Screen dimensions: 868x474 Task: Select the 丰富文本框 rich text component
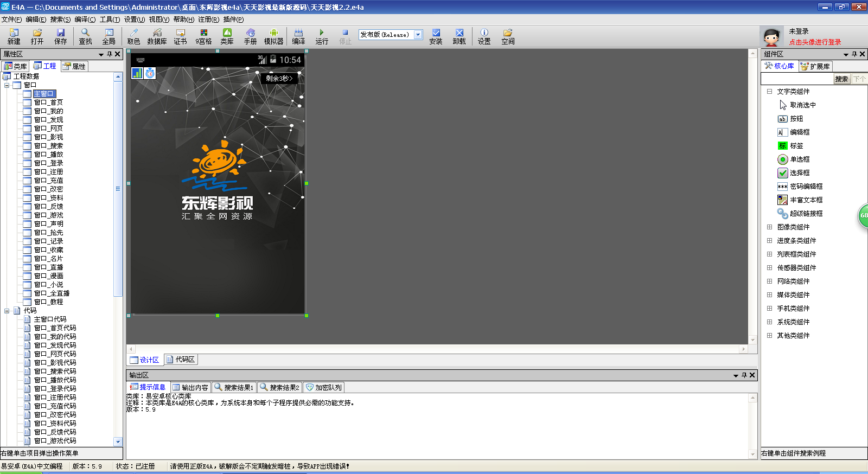pos(800,200)
